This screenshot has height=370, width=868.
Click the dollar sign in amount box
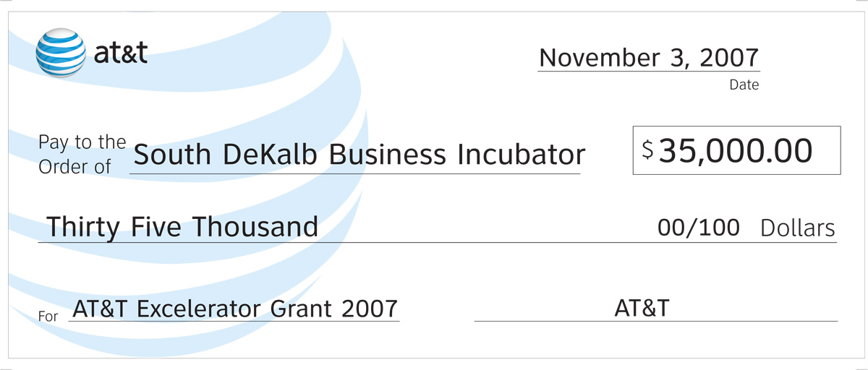[x=648, y=150]
